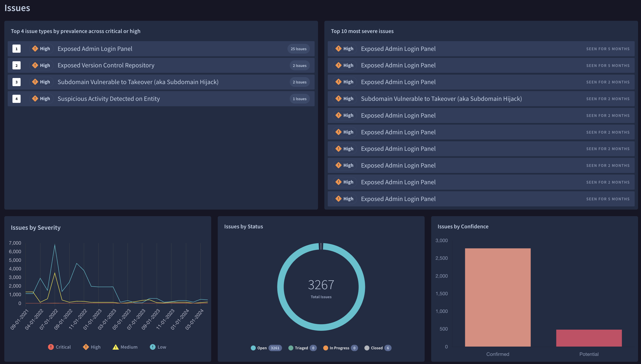Open the 25 Issues badge for Exposed Admin Login Panel
This screenshot has height=364, width=641.
coord(298,49)
